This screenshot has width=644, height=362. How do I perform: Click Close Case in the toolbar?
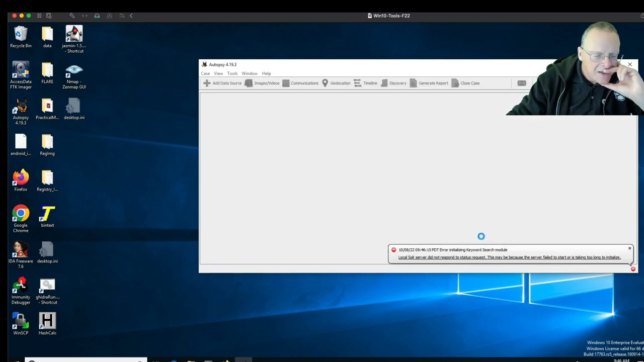pos(465,83)
